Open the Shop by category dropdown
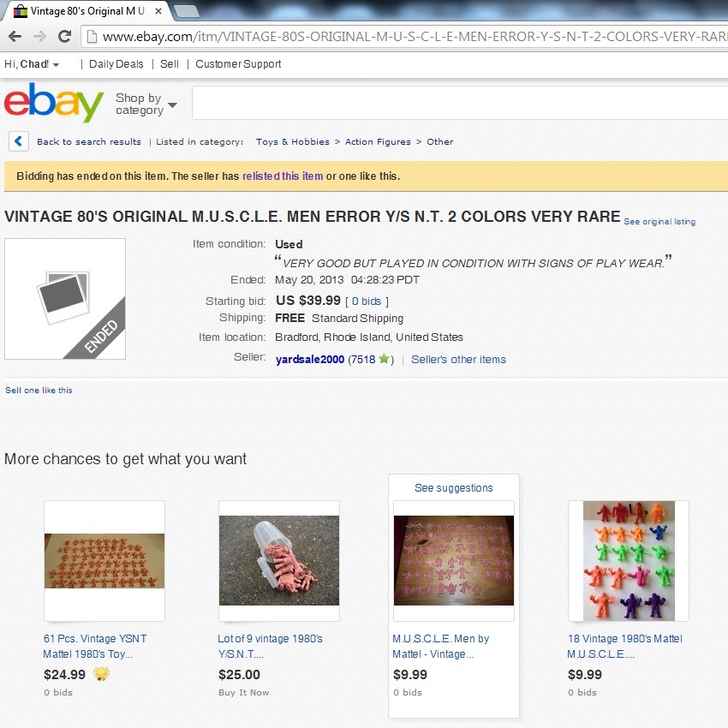 point(146,104)
